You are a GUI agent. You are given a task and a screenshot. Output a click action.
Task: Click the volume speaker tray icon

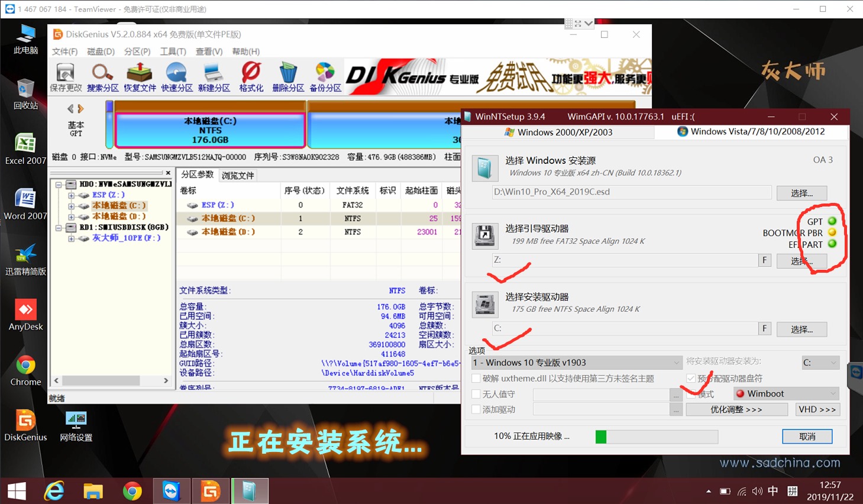[757, 492]
